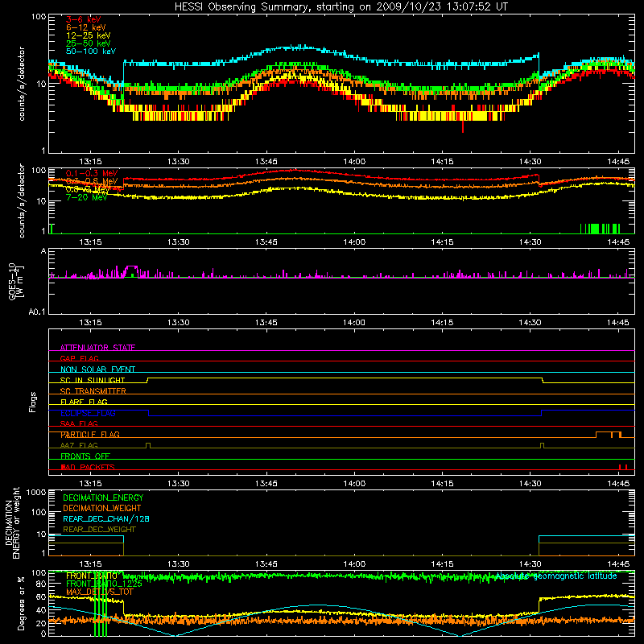Screen dimensions: 644x644
Task: Select the Degrees or % axis title
Action: (21, 603)
